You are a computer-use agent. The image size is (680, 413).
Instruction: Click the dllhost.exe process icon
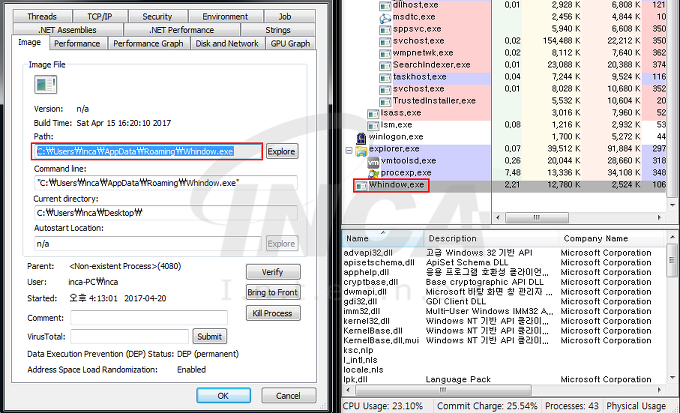click(x=385, y=6)
